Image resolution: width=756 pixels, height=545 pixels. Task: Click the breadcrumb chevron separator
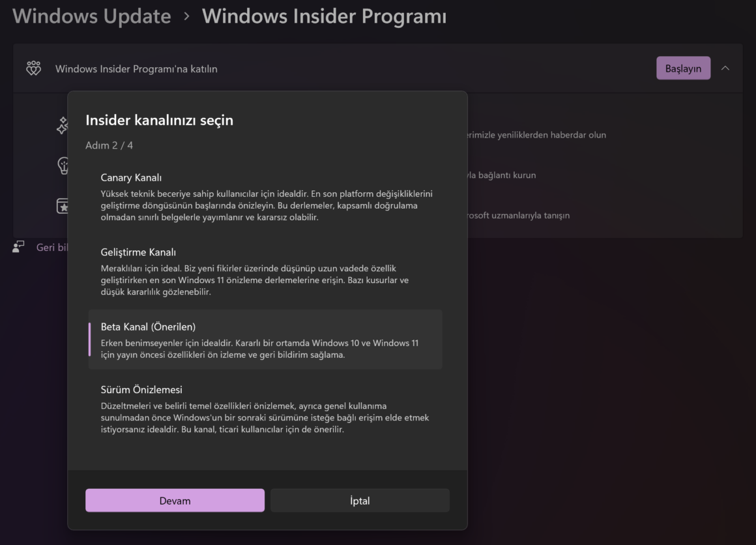(186, 17)
